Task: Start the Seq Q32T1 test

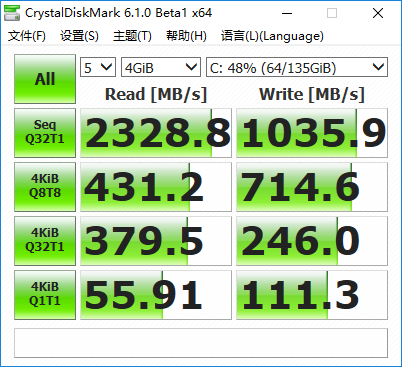Action: tap(45, 133)
